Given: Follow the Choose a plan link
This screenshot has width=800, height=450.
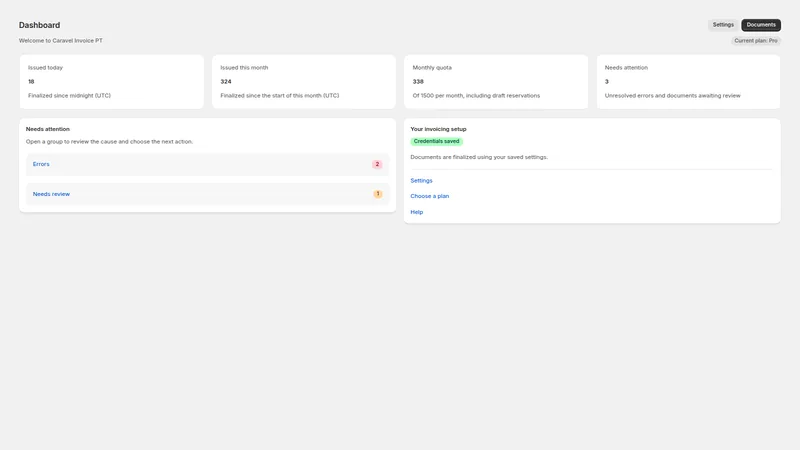Looking at the screenshot, I should 430,196.
